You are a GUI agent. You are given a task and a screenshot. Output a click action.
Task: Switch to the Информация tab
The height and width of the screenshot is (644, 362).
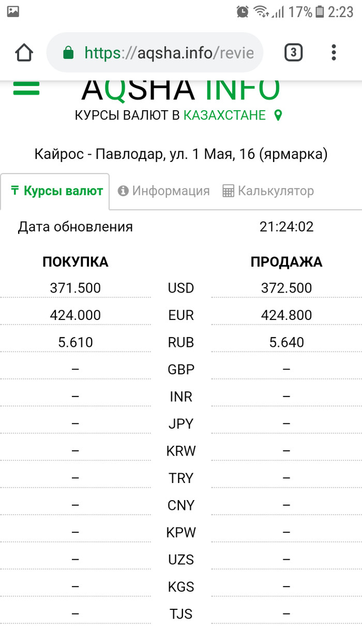click(164, 191)
